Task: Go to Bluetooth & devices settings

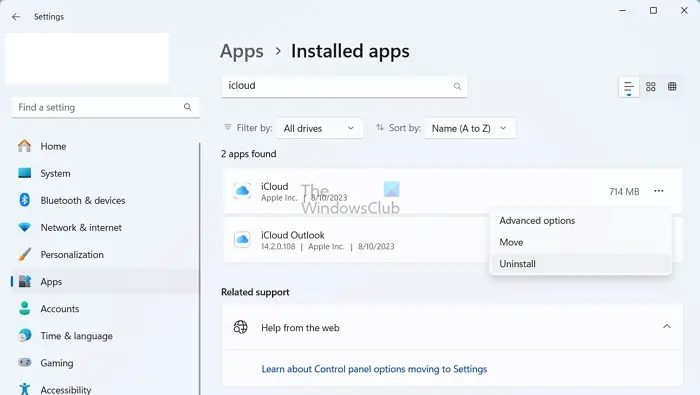Action: pos(83,201)
